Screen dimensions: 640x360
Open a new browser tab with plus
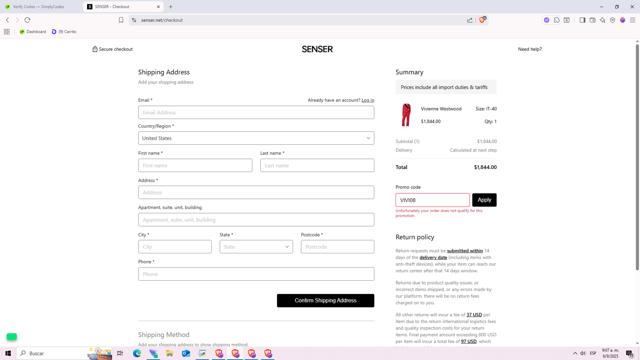coord(171,7)
